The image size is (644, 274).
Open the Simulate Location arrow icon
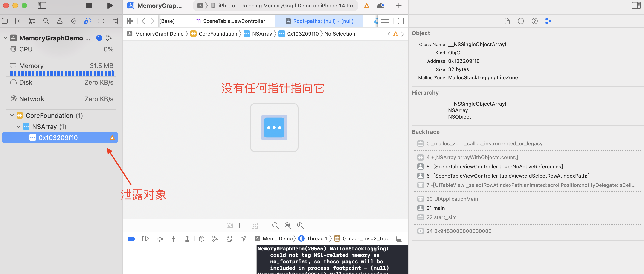point(243,239)
